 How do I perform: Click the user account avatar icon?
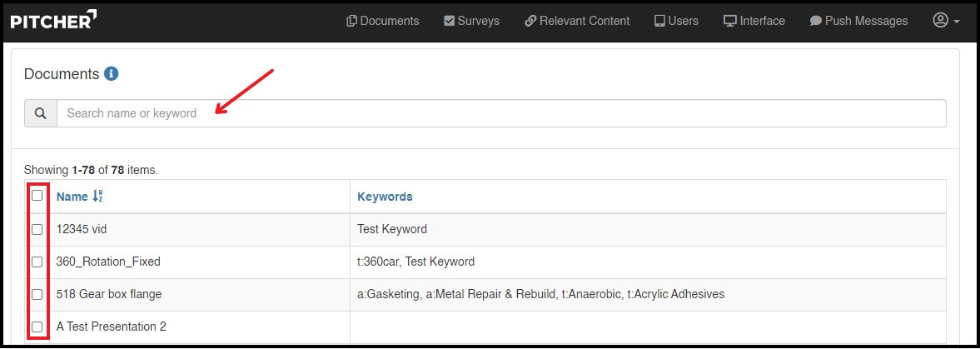[941, 21]
